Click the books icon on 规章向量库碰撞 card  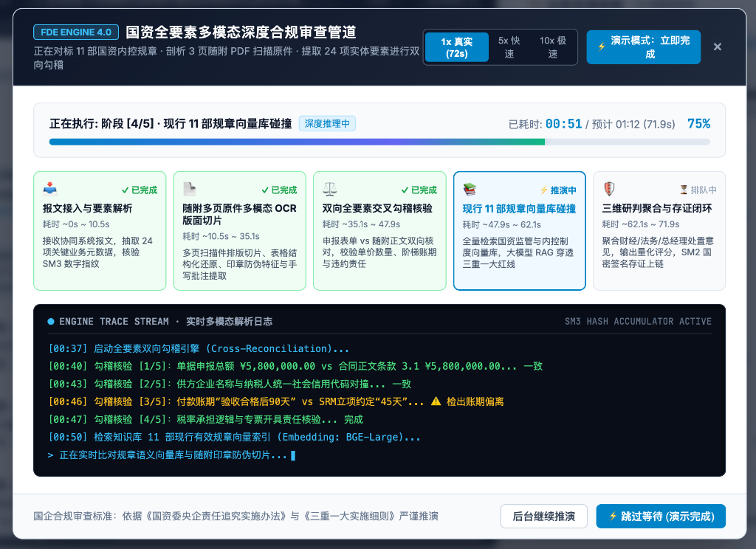[470, 190]
